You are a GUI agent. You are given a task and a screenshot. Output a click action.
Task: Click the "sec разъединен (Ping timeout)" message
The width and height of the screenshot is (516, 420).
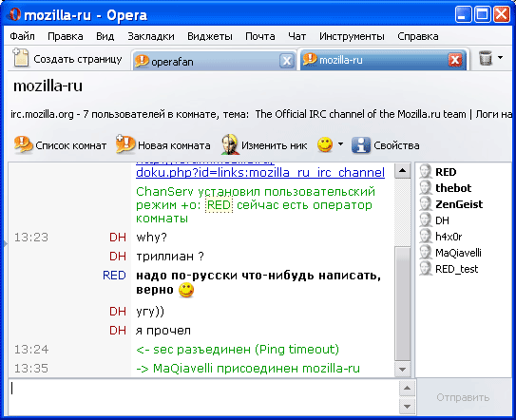point(238,350)
